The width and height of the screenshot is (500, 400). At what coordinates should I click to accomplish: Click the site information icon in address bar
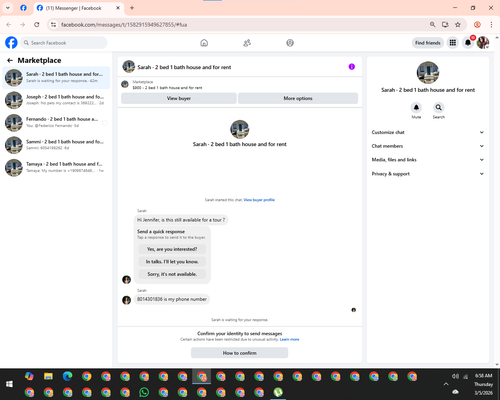[x=53, y=25]
